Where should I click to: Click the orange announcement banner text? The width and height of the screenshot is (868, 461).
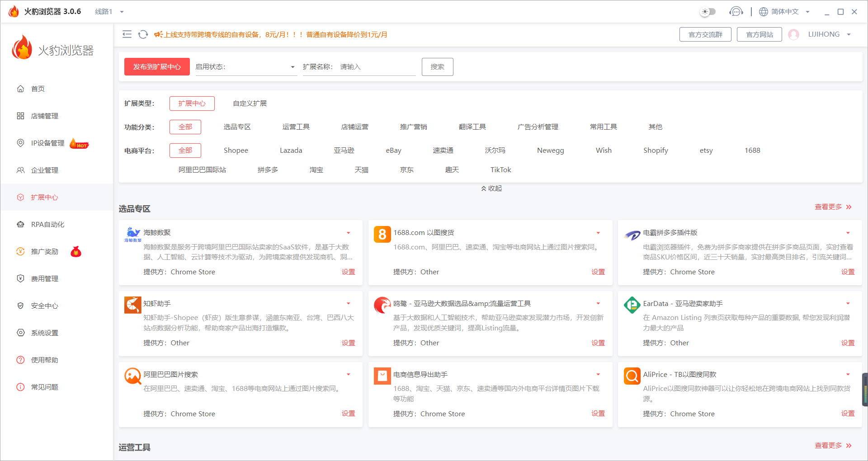tap(276, 35)
